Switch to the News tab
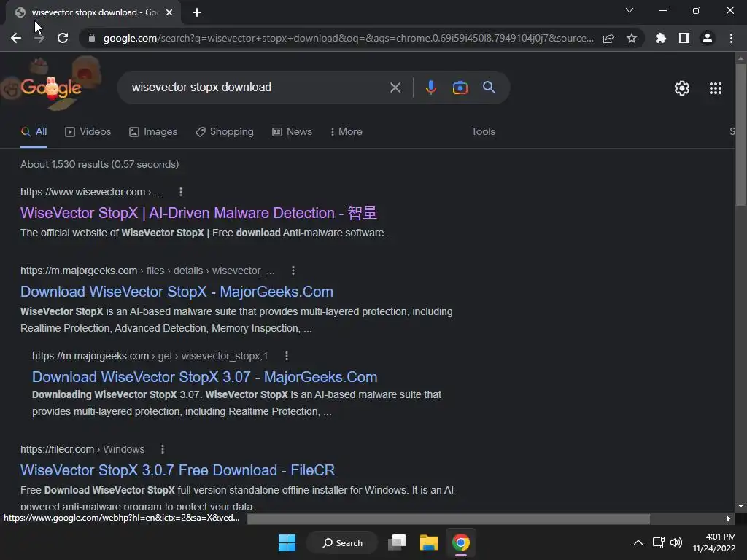This screenshot has height=560, width=747. 292,132
